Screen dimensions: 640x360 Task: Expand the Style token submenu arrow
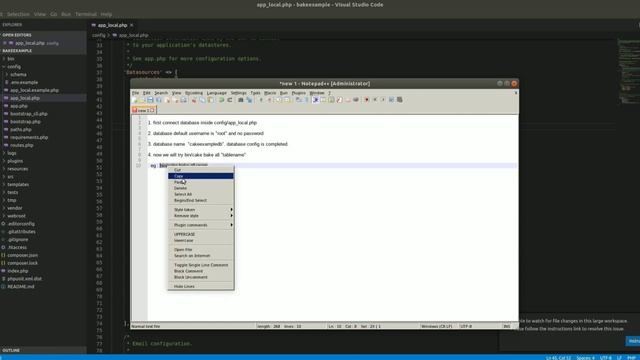[231, 209]
